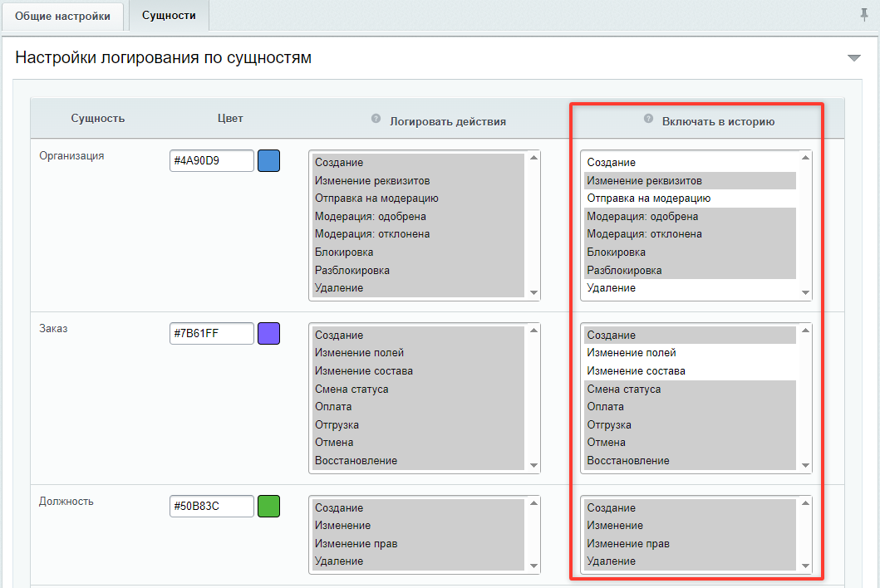Screen dimensions: 880x588
Task: Click 'Изменение прав' in Должность history list
Action: [x=690, y=544]
